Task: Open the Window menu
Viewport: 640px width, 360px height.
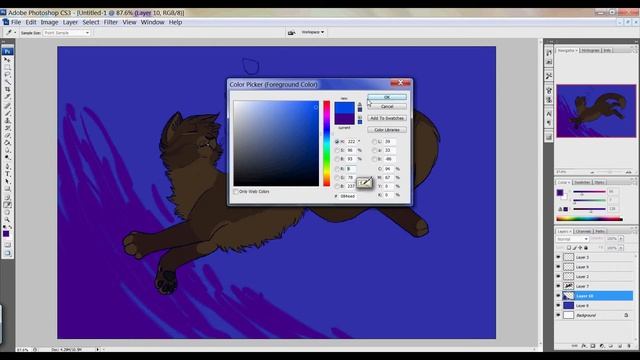Action: pos(152,22)
